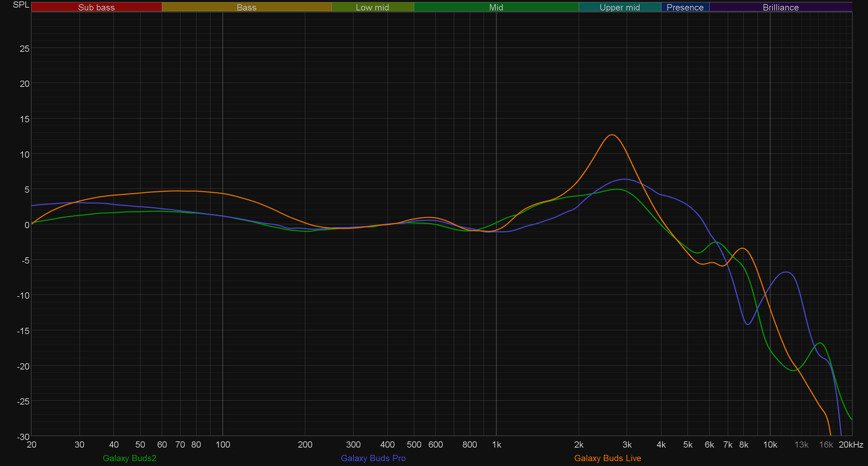This screenshot has height=466, width=868.
Task: Click the Sub bass band header
Action: click(96, 7)
